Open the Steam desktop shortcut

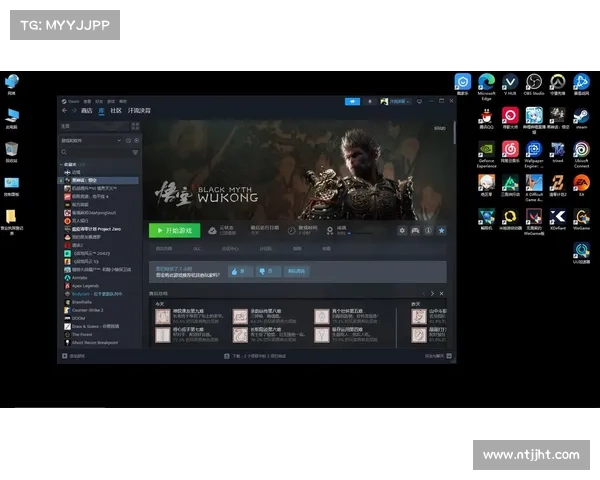581,118
